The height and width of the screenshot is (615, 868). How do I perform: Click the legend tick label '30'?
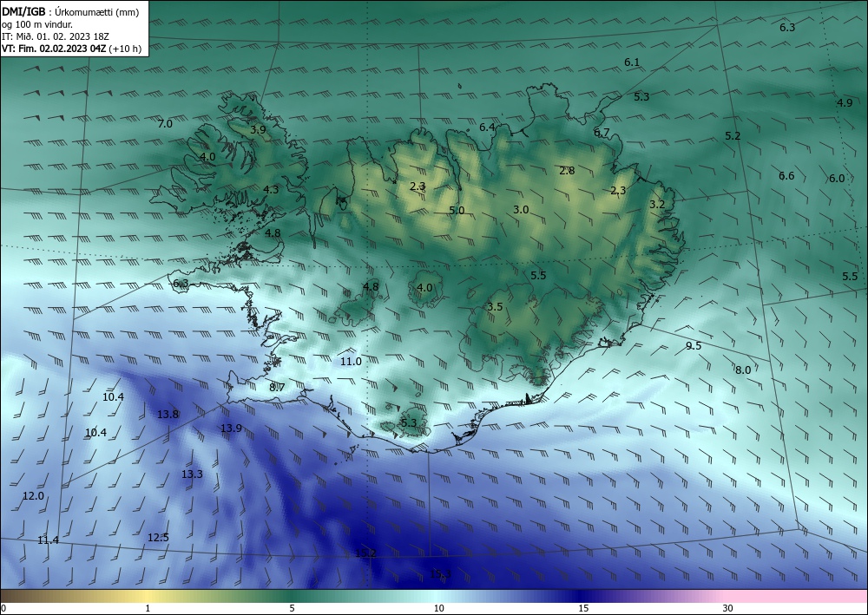pyautogui.click(x=727, y=608)
